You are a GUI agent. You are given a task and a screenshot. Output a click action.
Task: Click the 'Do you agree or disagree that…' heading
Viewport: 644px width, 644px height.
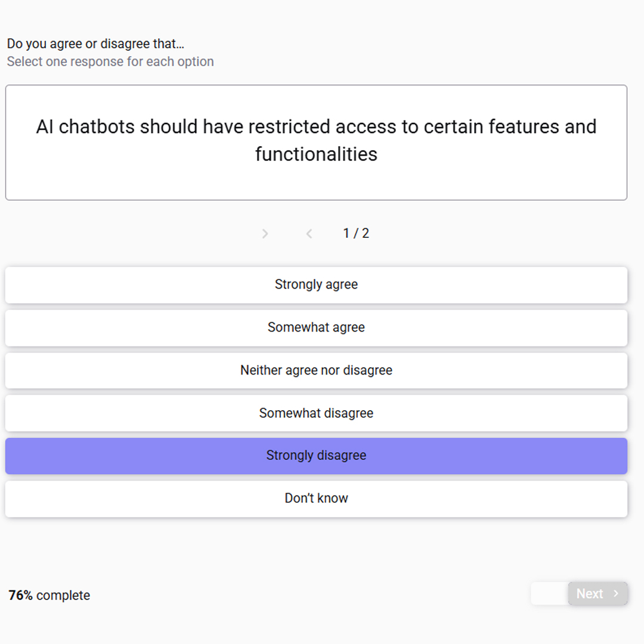click(95, 44)
